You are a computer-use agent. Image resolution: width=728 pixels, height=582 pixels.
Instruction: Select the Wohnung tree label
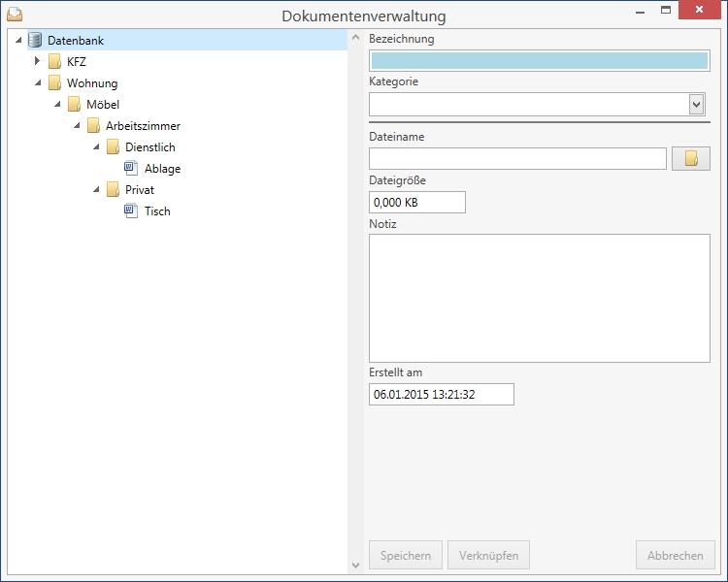coord(92,83)
